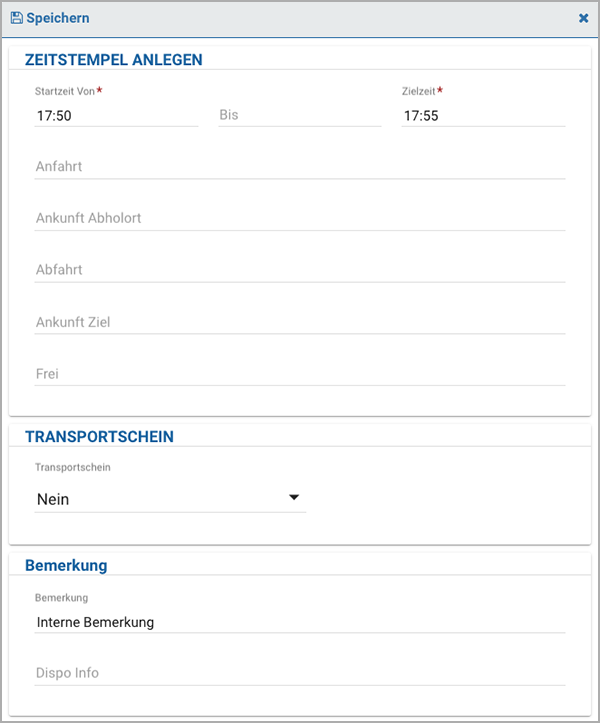The width and height of the screenshot is (600, 723).
Task: Click the Bis time field
Action: 300,115
